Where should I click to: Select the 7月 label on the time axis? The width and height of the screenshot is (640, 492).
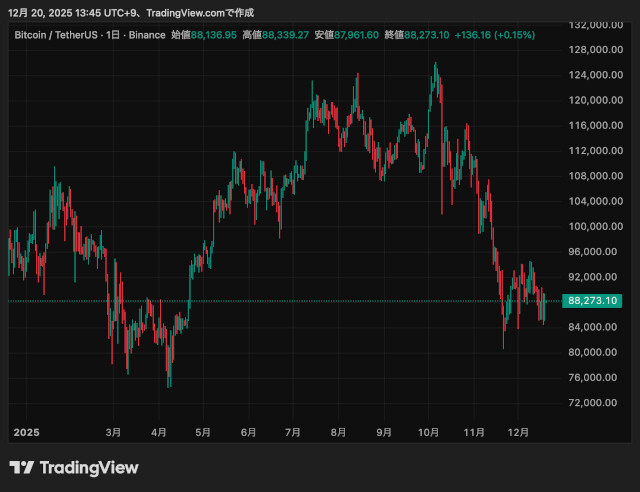click(293, 432)
